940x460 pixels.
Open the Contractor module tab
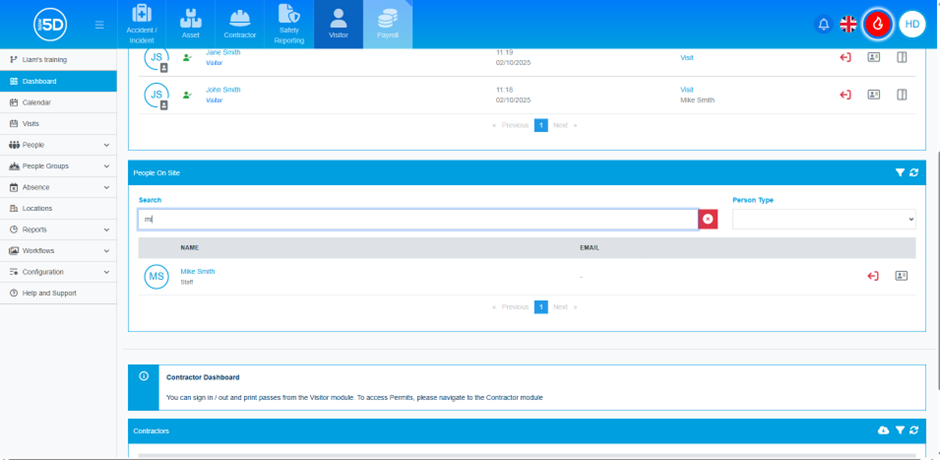[240, 24]
